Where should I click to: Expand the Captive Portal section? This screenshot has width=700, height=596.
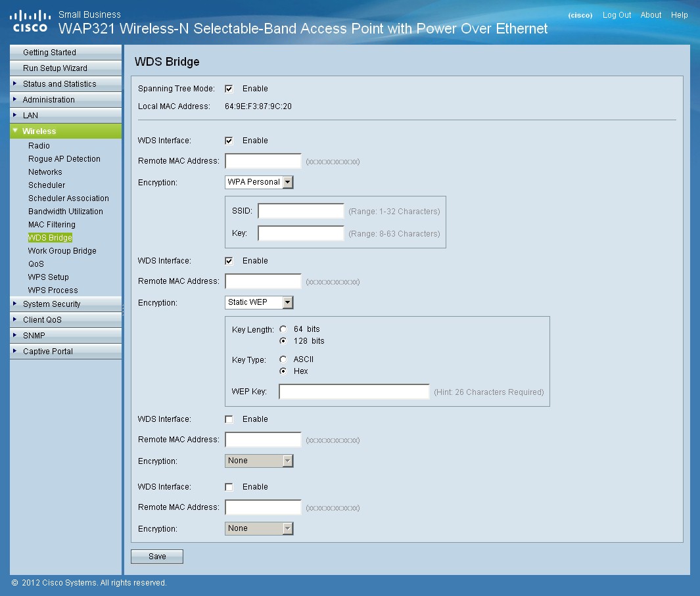click(47, 352)
